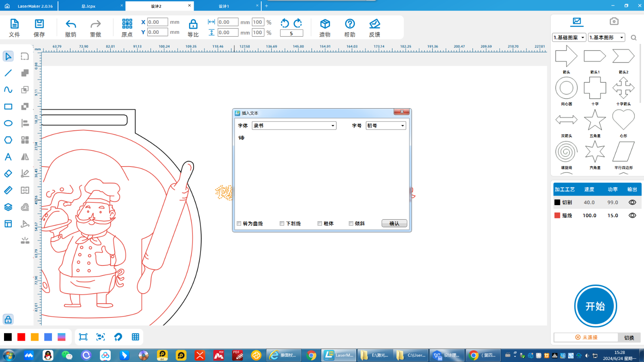Click the Undo (撤销) arrow icon
This screenshot has width=644, height=362.
coord(71,24)
